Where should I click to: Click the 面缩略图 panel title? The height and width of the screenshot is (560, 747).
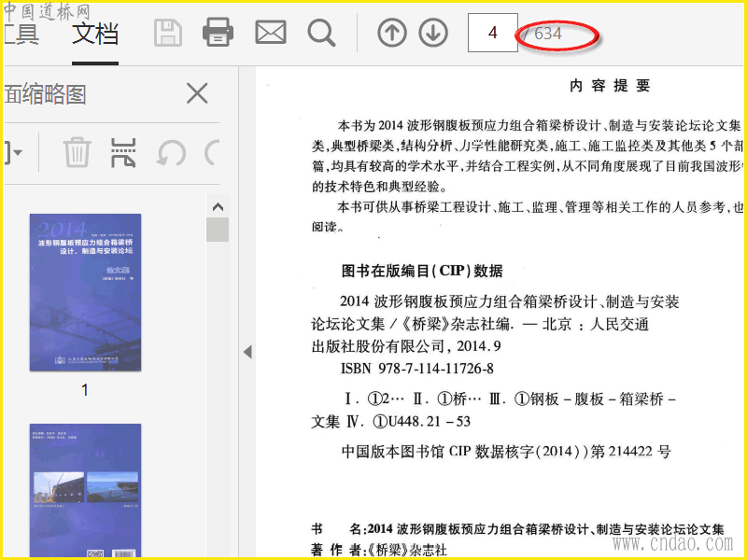click(x=45, y=94)
